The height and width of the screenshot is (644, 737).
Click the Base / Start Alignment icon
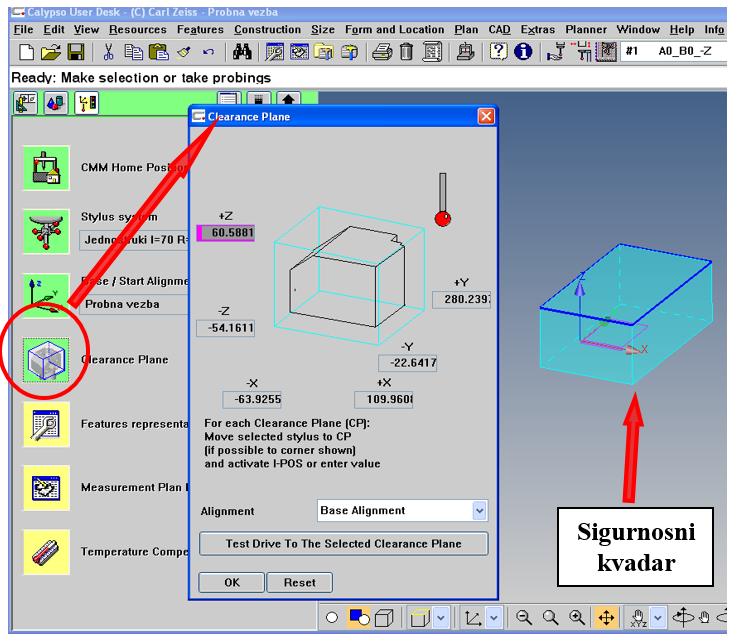pyautogui.click(x=46, y=296)
